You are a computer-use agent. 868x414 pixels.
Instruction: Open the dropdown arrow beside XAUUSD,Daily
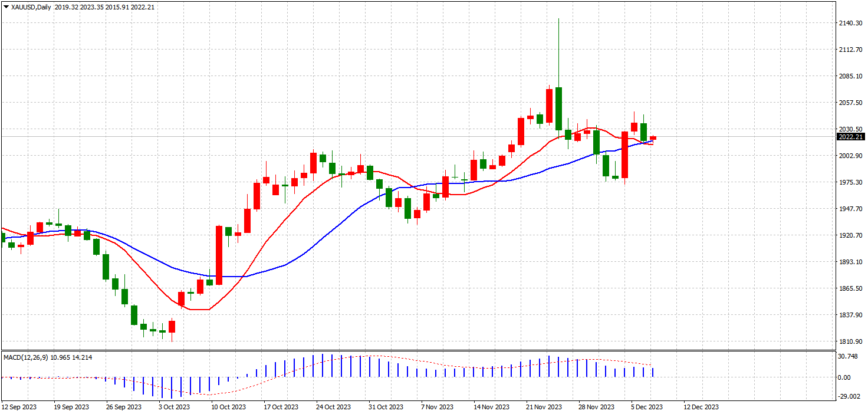coord(6,7)
